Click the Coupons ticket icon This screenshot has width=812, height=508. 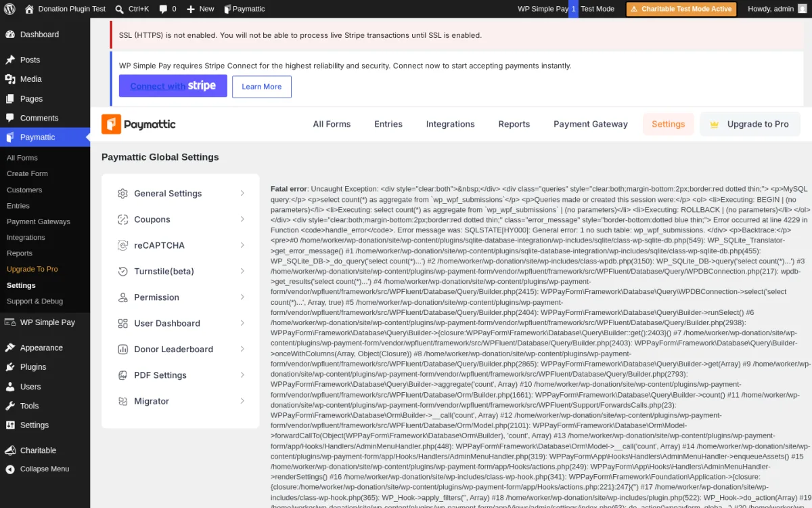[x=122, y=219]
